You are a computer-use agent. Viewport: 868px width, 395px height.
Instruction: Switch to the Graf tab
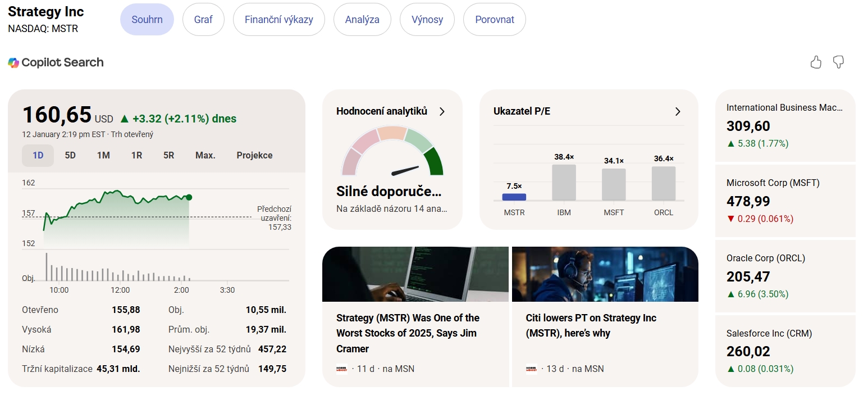pos(203,19)
